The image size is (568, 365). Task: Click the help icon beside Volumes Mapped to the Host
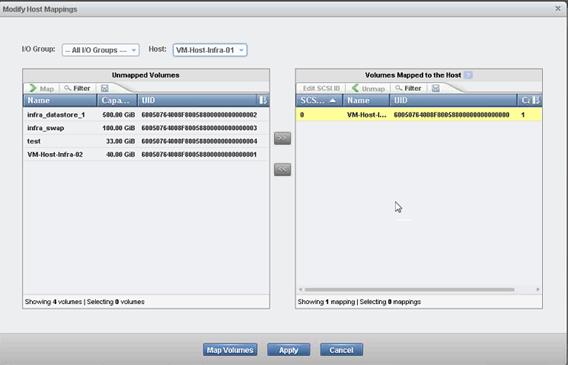(x=468, y=75)
